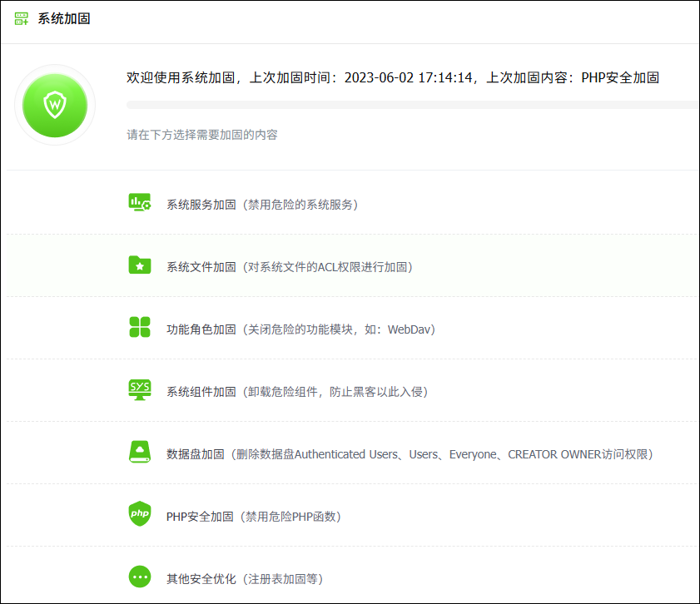Click the 系统文件加固 folder star icon
This screenshot has height=604, width=700.
(x=140, y=265)
